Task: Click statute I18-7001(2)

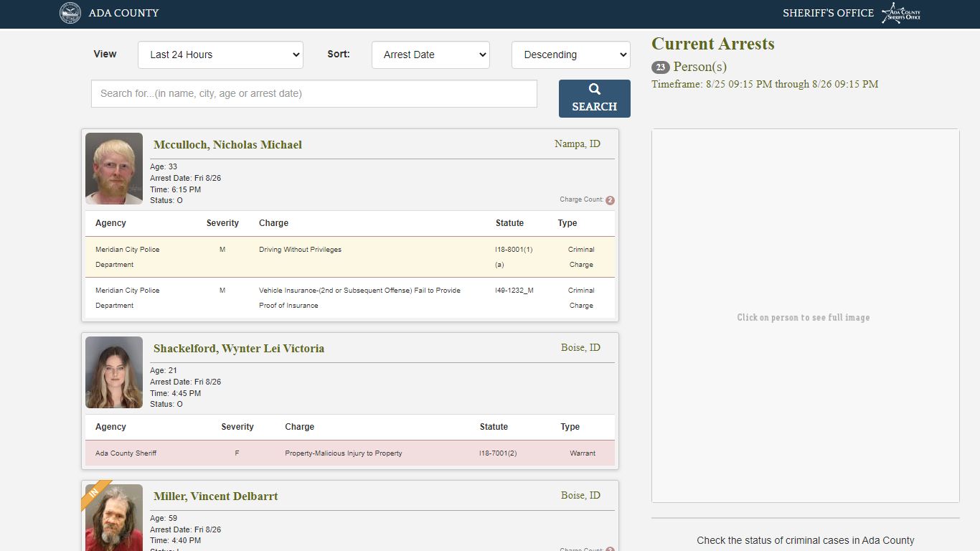Action: (x=498, y=453)
